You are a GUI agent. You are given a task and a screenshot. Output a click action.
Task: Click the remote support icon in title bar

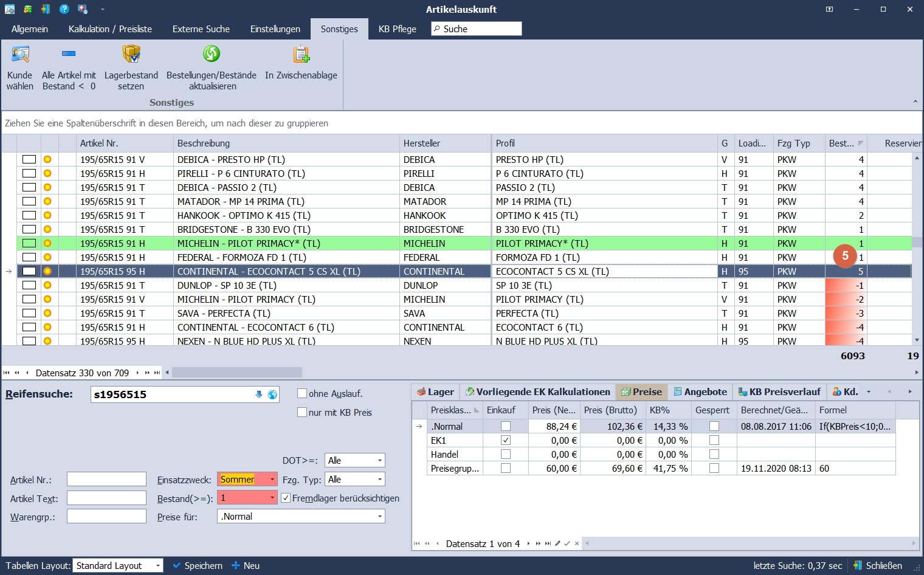(83, 9)
